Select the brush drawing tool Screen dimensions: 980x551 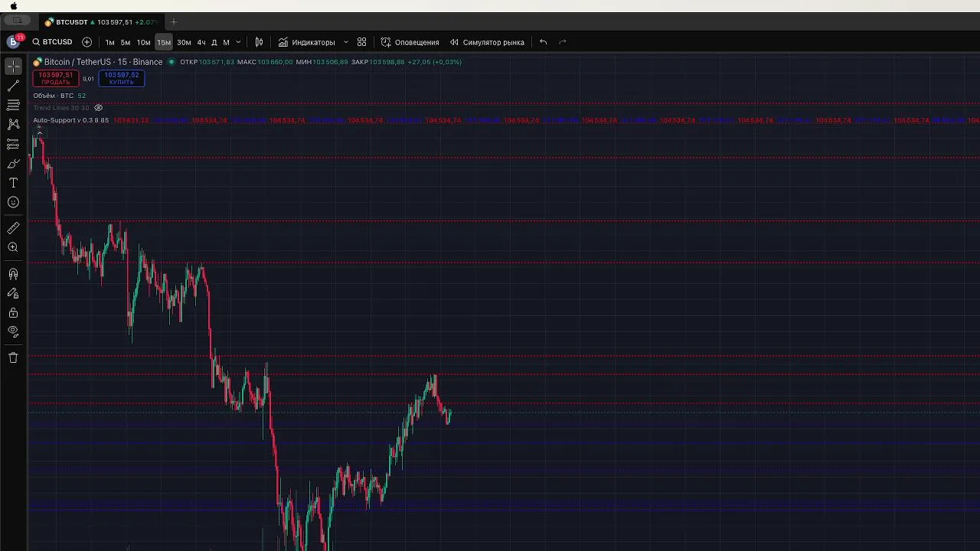coord(13,163)
